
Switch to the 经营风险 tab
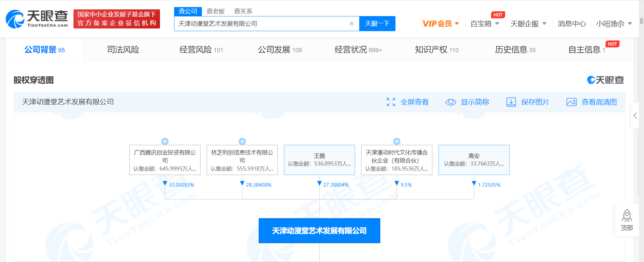(201, 50)
